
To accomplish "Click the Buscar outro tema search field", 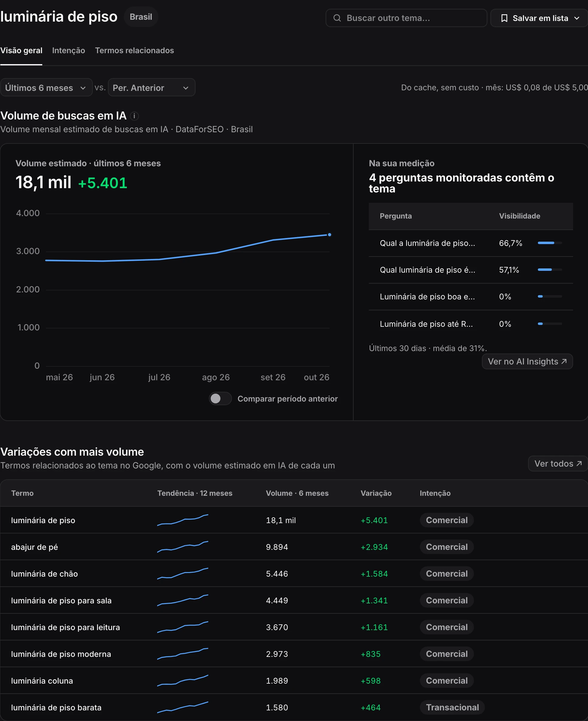I will [406, 18].
